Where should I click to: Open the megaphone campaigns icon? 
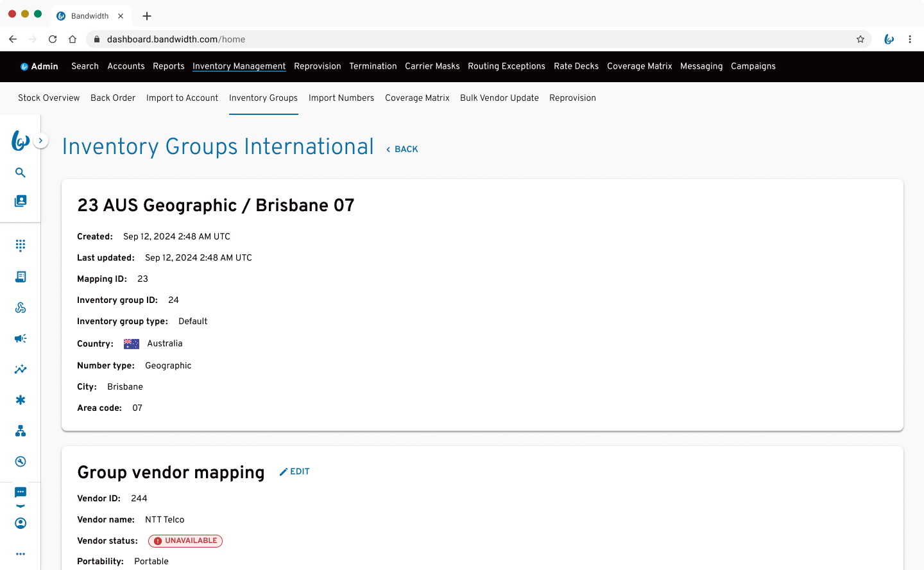point(21,338)
